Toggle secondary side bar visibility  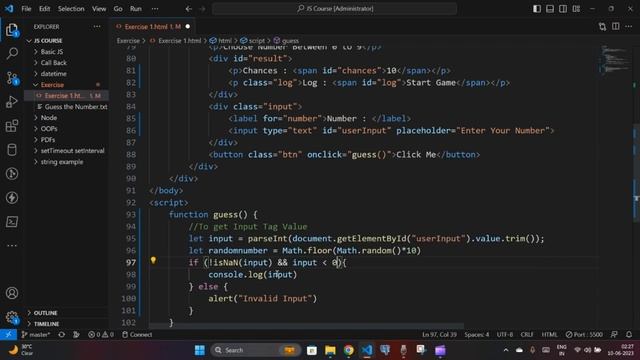(x=563, y=9)
